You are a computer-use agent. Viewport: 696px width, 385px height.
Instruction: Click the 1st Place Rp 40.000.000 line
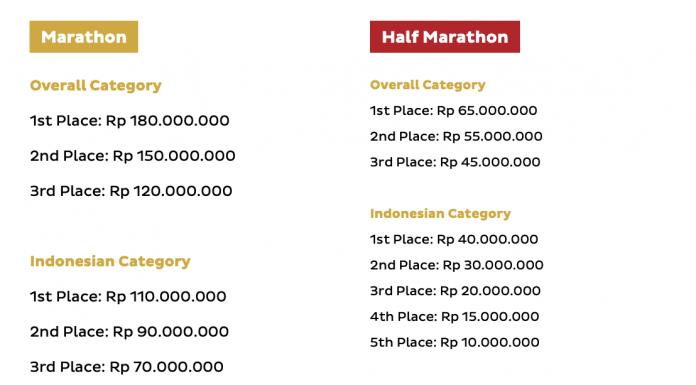click(x=454, y=239)
